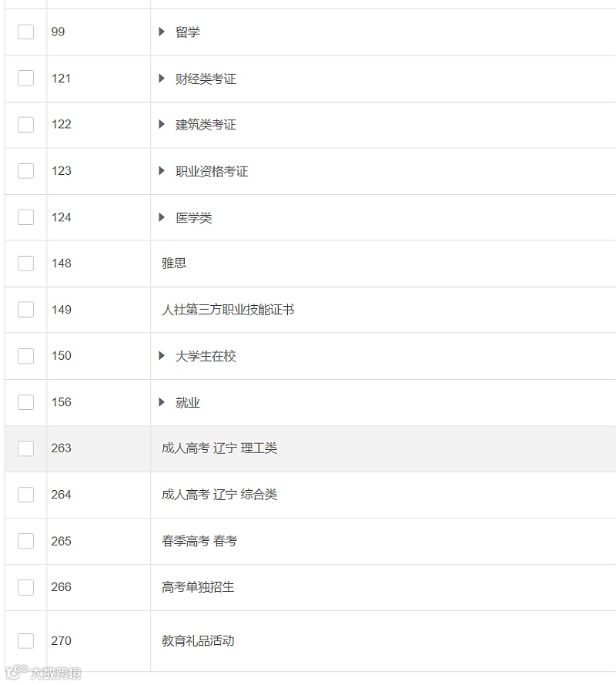Click the 教育礼品活动 entry
This screenshot has width=616, height=685.
click(x=198, y=641)
